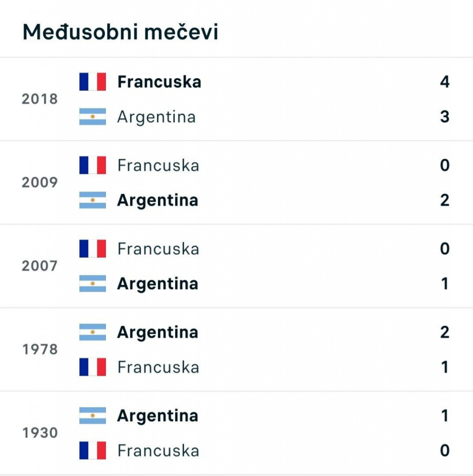
Task: Click France flag in 2007 match
Action: 92,249
